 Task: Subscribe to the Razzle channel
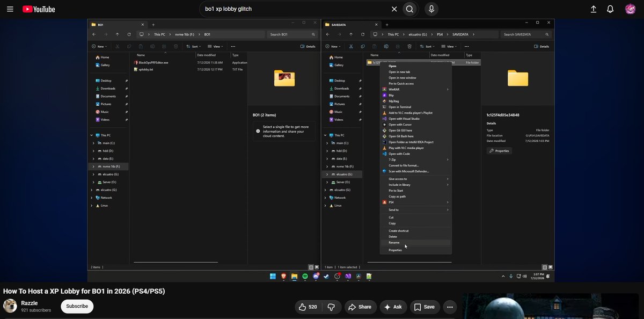(77, 306)
